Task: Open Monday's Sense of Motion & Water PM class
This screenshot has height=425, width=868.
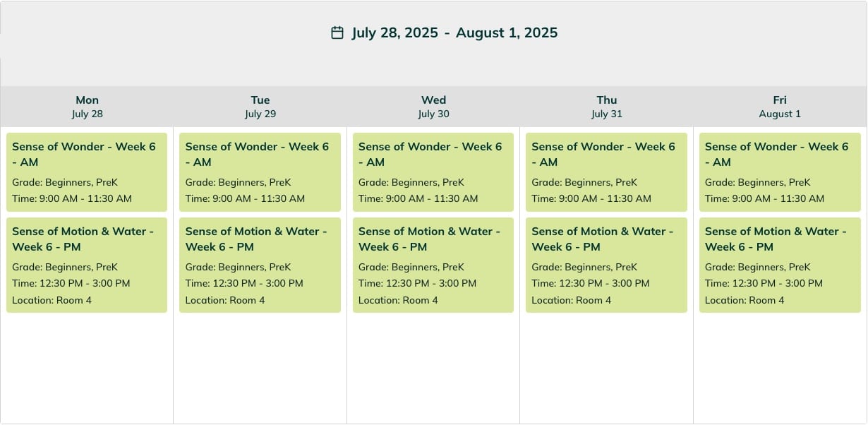Action: (x=87, y=265)
